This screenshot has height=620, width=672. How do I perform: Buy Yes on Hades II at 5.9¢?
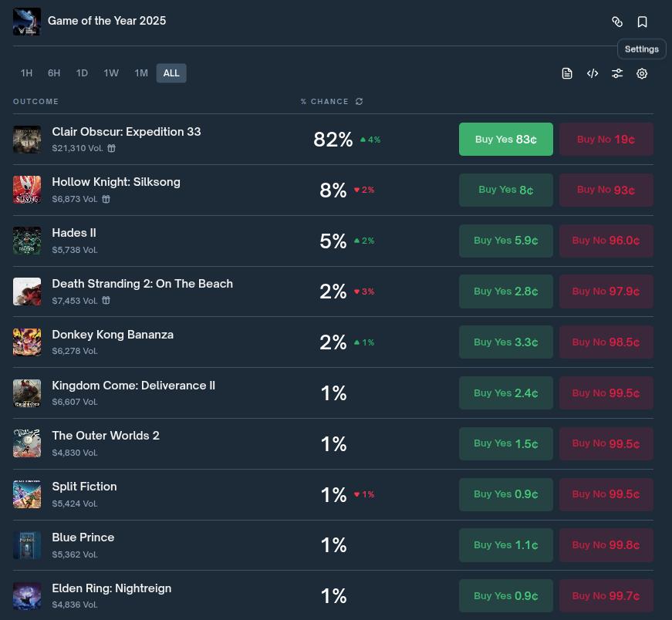(x=505, y=241)
